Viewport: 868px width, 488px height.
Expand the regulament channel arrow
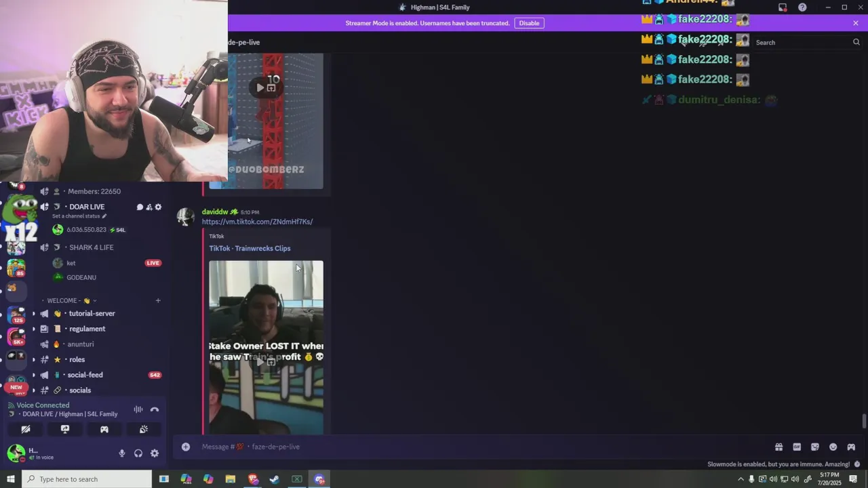[x=34, y=329]
